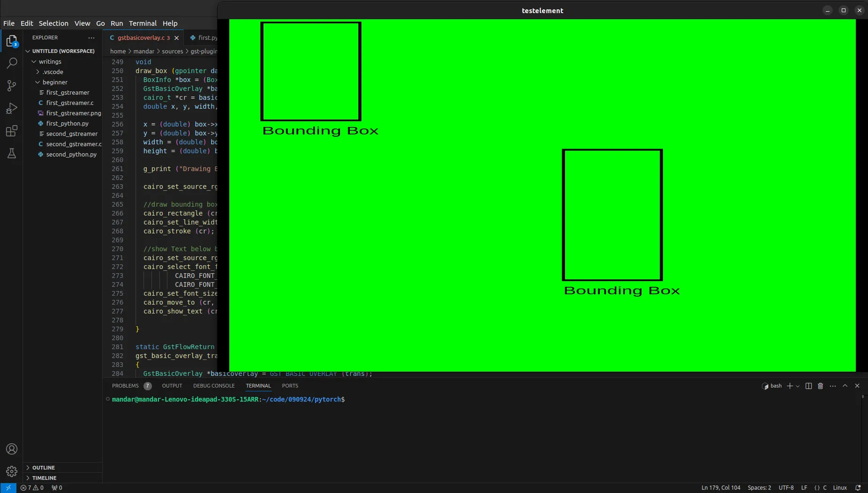Click Ln 179, Col 104 in status bar
Screen dimensions: 868x493
(x=721, y=488)
